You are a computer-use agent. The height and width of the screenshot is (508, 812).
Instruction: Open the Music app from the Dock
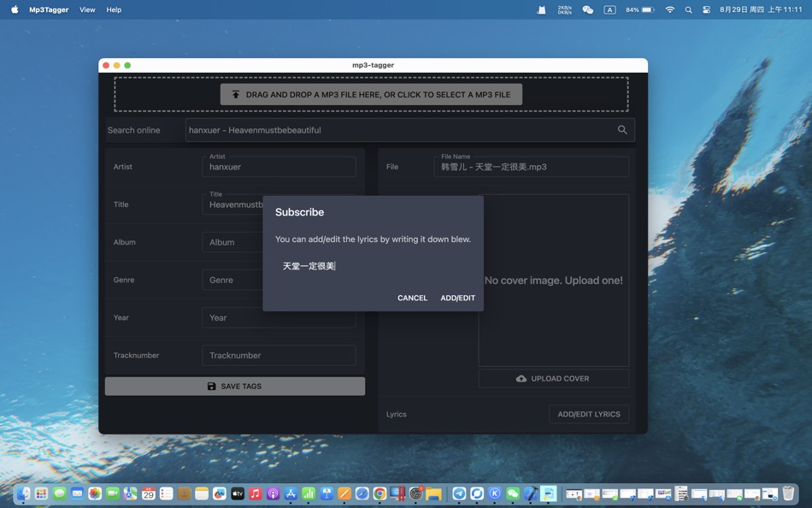coord(255,493)
